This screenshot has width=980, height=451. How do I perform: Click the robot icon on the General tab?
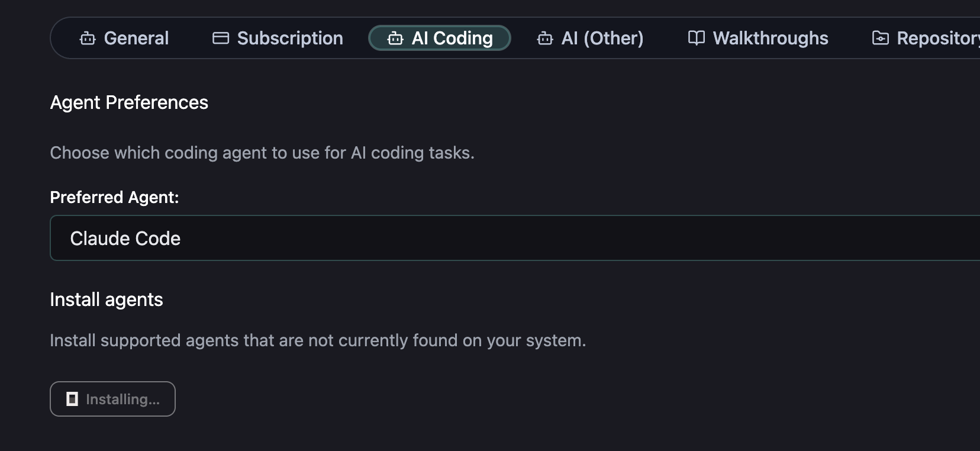tap(88, 38)
